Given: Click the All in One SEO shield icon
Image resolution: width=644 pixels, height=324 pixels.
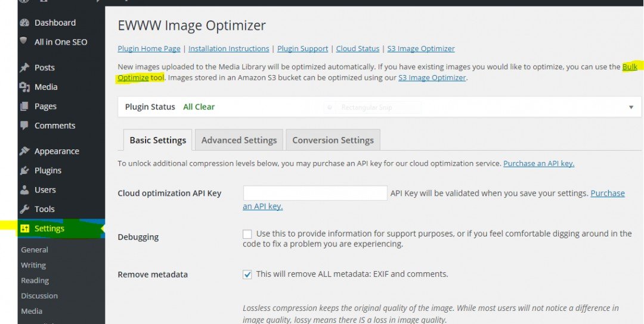Looking at the screenshot, I should [x=24, y=40].
